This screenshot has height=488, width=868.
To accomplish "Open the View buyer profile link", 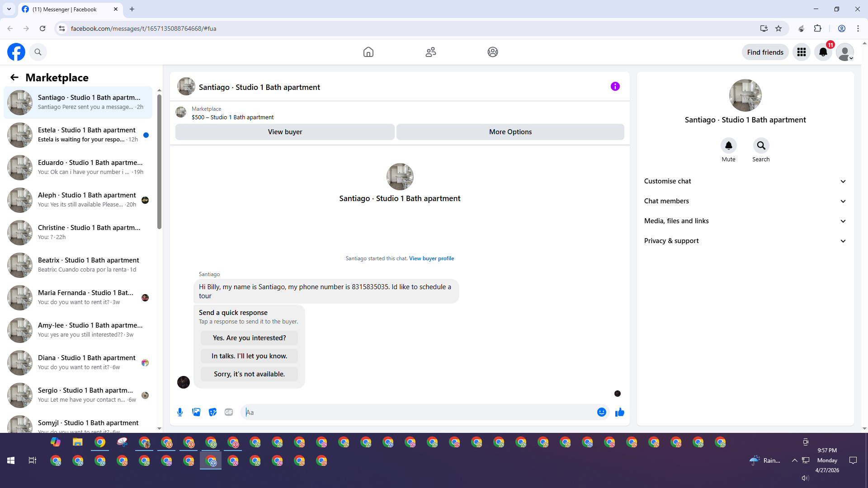I will coord(431,258).
